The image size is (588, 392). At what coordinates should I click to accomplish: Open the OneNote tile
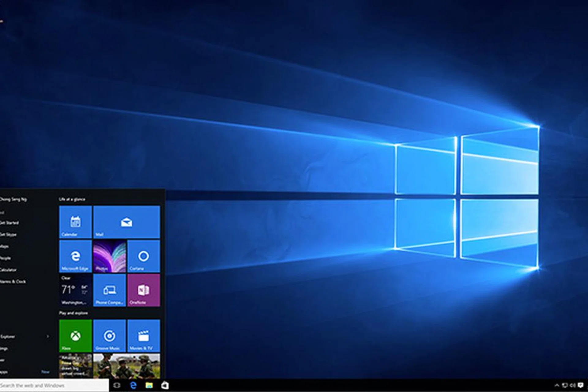pyautogui.click(x=144, y=290)
